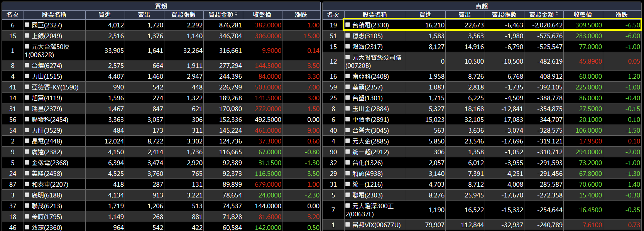Select stock name 台塑(1301)
The height and width of the screenshot is (231, 644).
coord(367,98)
